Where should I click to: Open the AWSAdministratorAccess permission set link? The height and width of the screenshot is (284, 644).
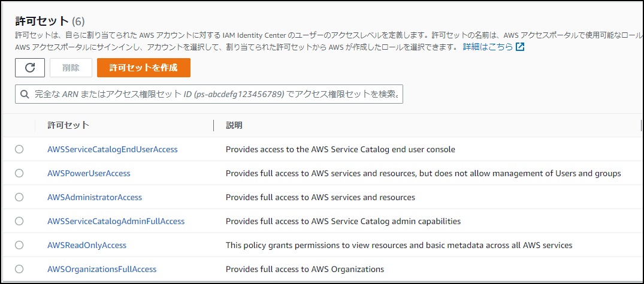pos(95,197)
